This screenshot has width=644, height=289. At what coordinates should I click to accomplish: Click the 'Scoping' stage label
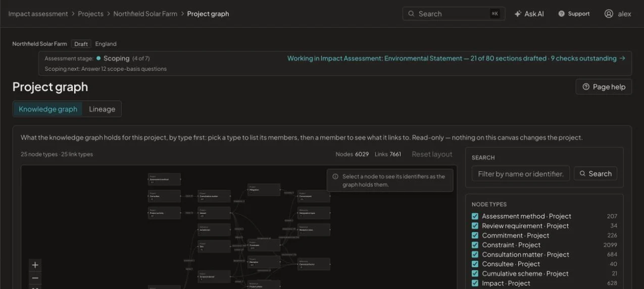click(x=117, y=59)
